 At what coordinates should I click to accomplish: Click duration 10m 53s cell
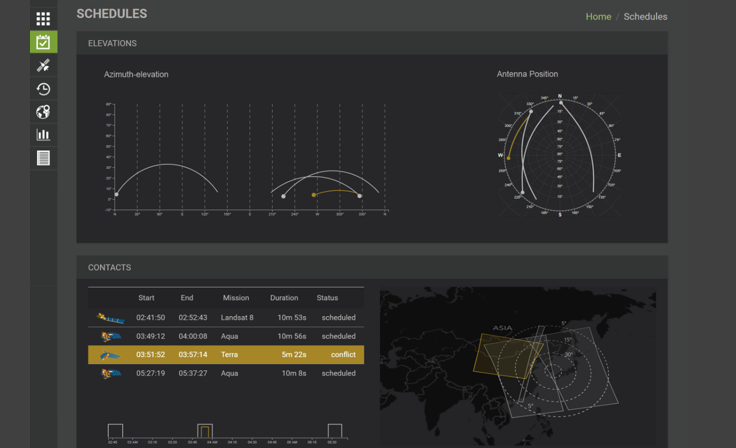click(x=292, y=317)
